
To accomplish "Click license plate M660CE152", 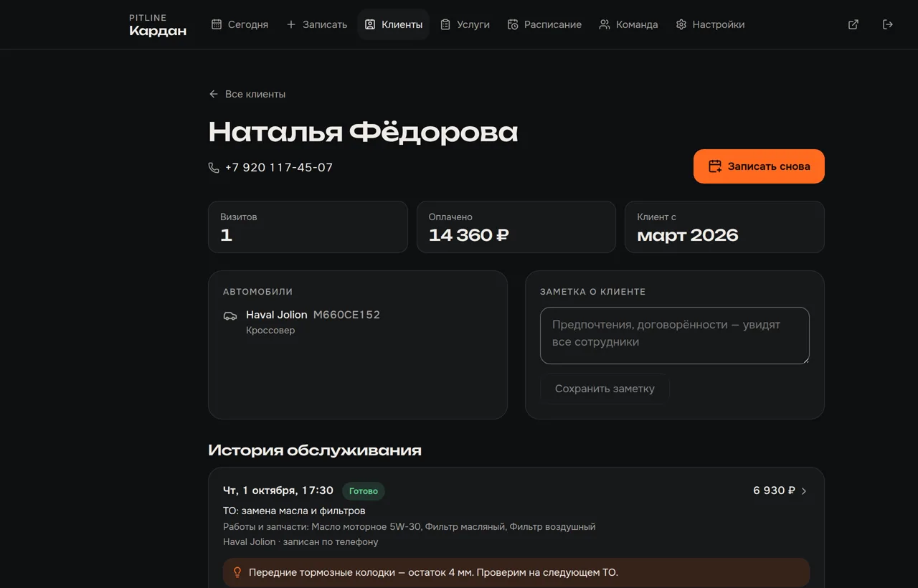I will click(x=347, y=315).
